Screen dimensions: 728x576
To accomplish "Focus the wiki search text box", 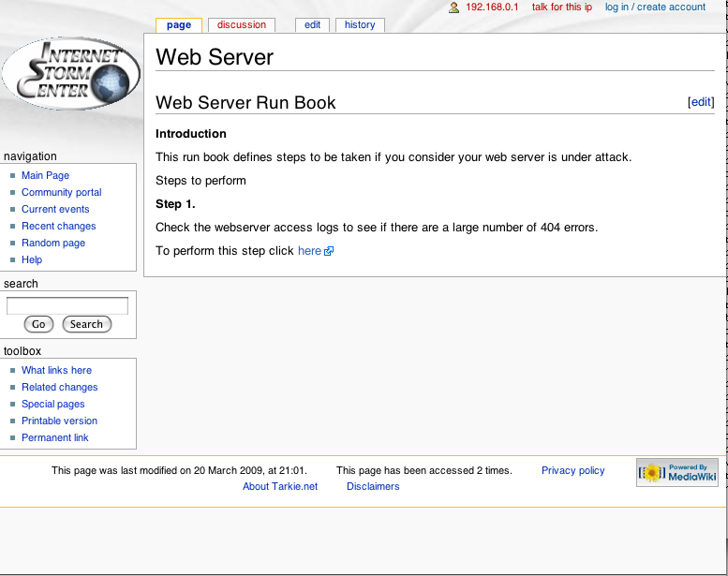I will click(67, 305).
